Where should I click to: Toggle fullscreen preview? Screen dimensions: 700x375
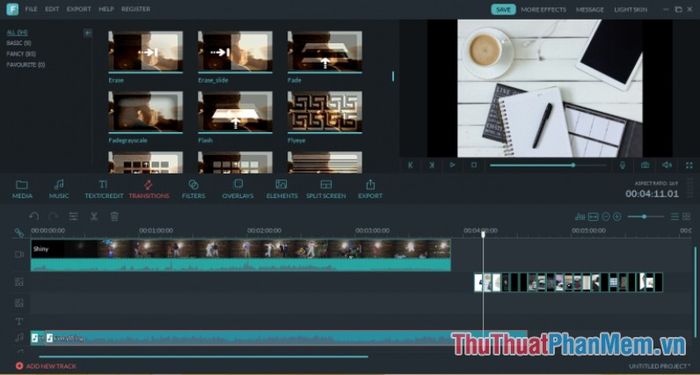(x=689, y=165)
